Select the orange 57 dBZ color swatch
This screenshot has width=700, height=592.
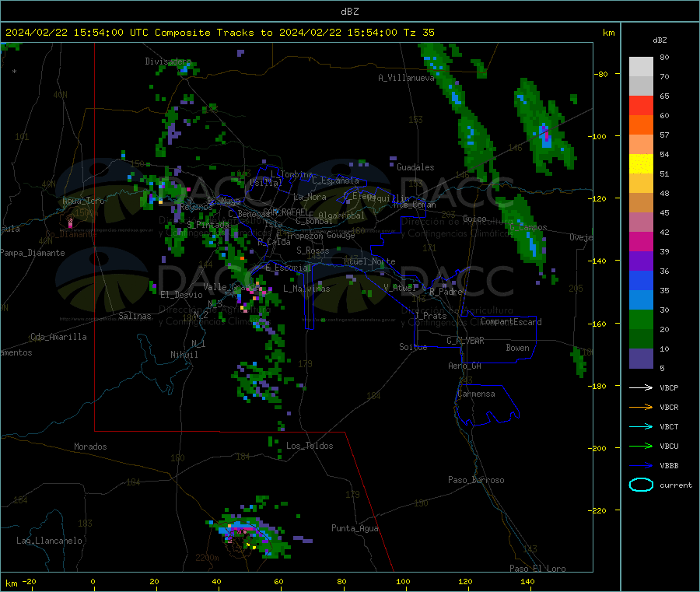pos(641,125)
